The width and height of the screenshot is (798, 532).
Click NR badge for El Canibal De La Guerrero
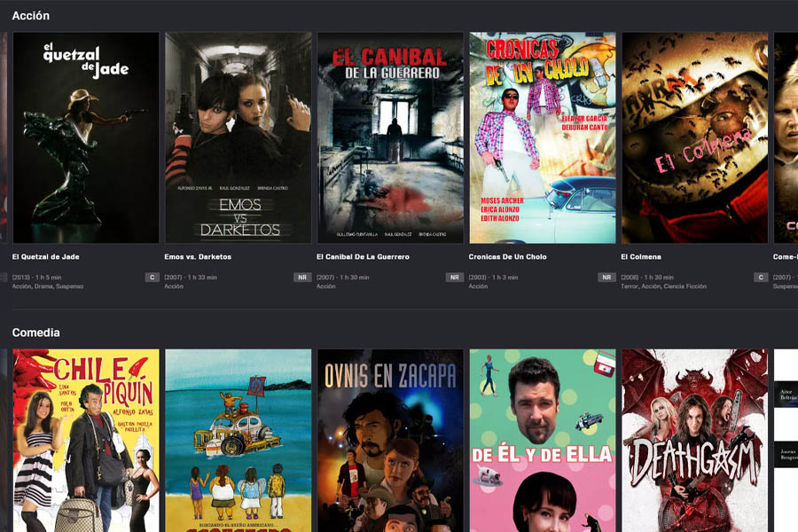point(455,278)
